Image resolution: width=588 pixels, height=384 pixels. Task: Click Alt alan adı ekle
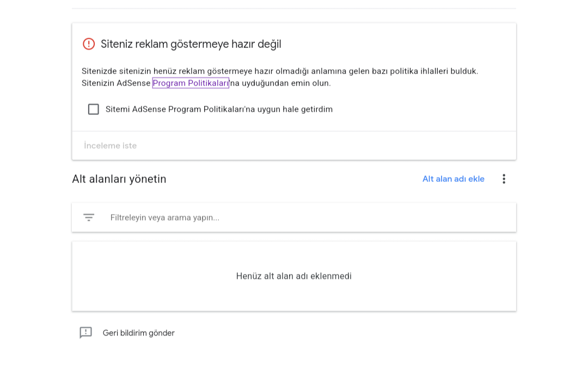coord(454,179)
